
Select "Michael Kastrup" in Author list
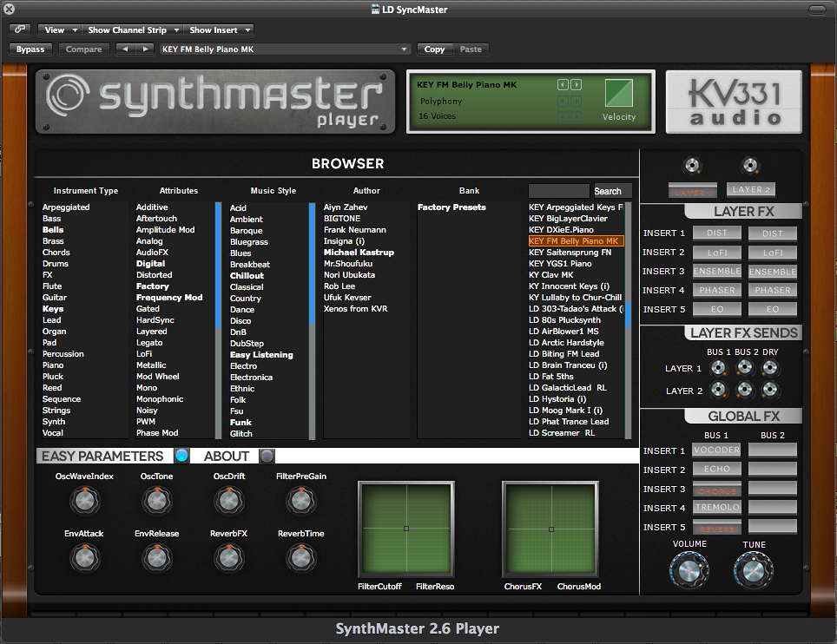[x=359, y=252]
